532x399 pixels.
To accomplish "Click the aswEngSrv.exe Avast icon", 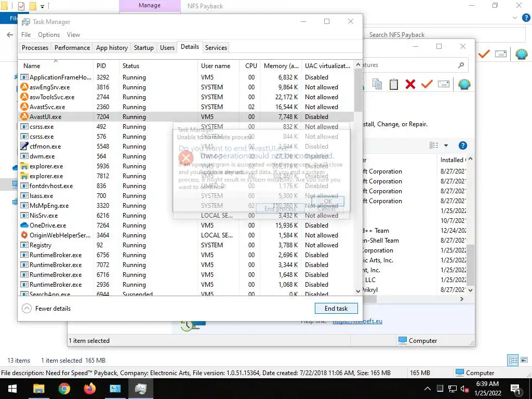I will pyautogui.click(x=24, y=87).
